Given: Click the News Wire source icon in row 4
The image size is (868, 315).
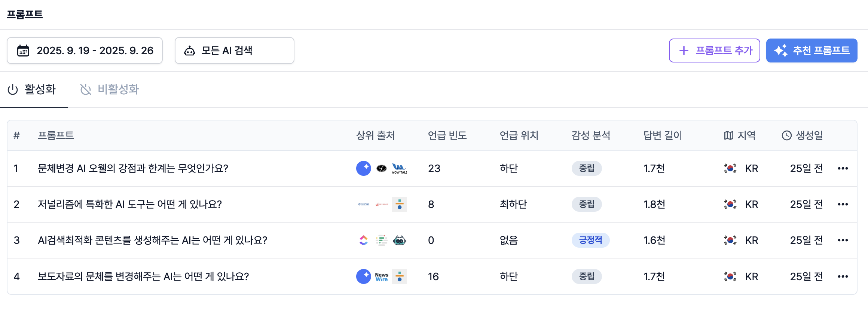Looking at the screenshot, I should (382, 277).
